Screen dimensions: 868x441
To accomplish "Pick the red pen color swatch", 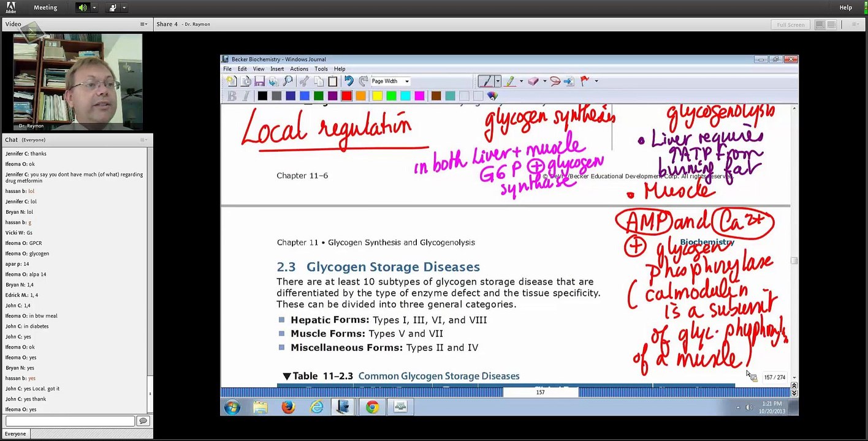I will click(346, 96).
